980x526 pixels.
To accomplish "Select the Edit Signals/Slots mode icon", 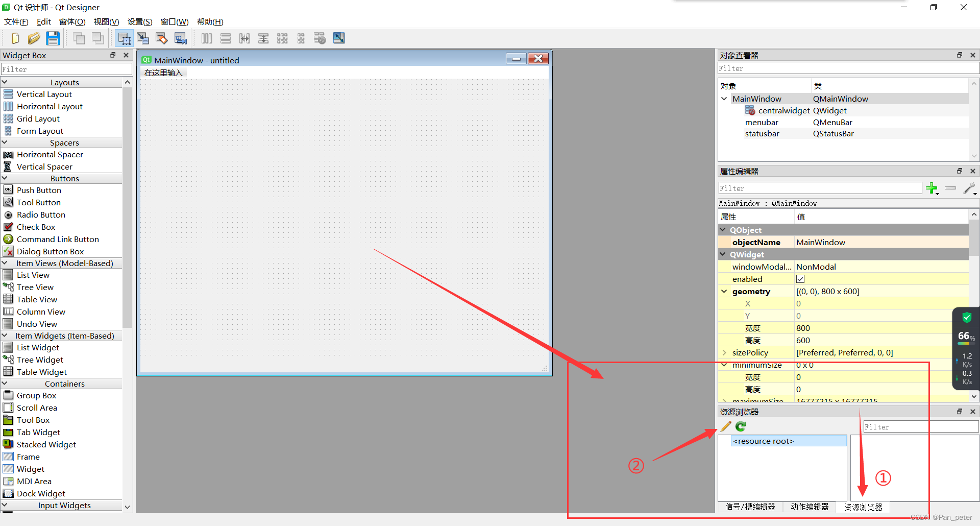I will [x=143, y=38].
